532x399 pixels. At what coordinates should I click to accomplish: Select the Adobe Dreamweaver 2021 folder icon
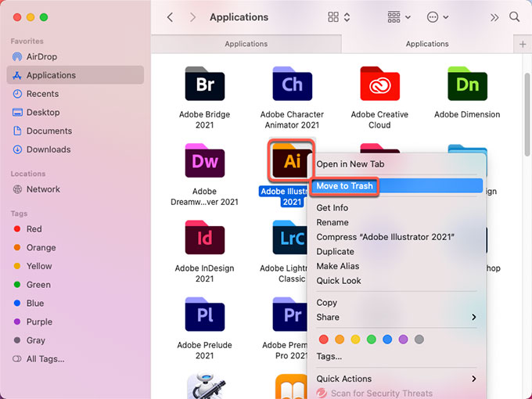pyautogui.click(x=205, y=160)
